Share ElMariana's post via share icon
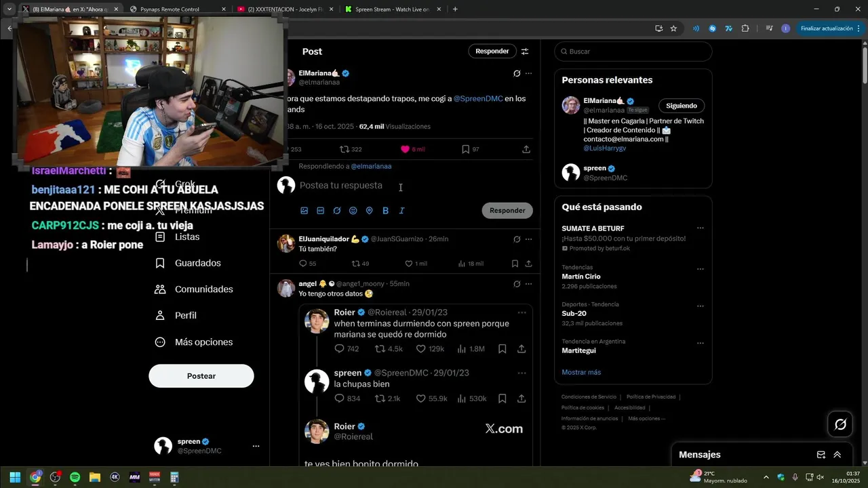 click(x=526, y=149)
